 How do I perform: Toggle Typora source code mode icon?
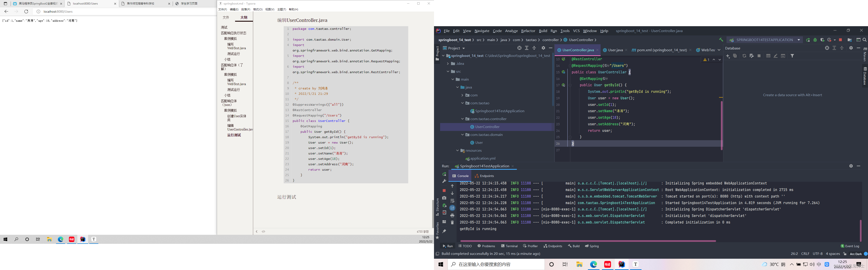[x=264, y=231]
